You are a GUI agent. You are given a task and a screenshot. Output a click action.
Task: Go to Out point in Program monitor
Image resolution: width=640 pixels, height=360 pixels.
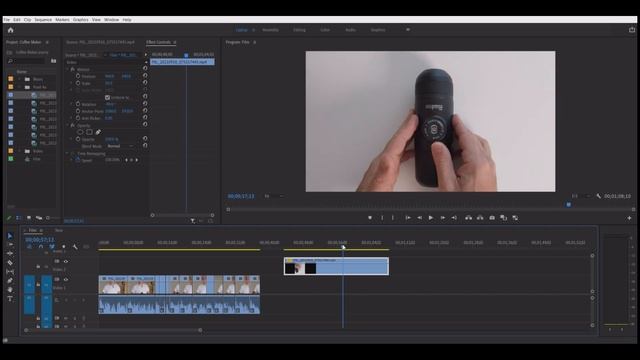[454, 218]
